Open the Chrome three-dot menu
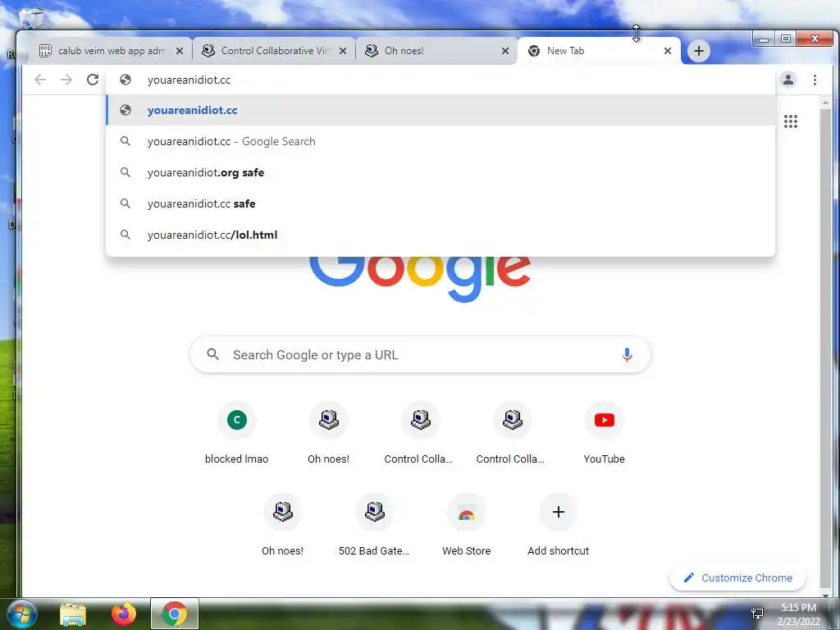 815,80
